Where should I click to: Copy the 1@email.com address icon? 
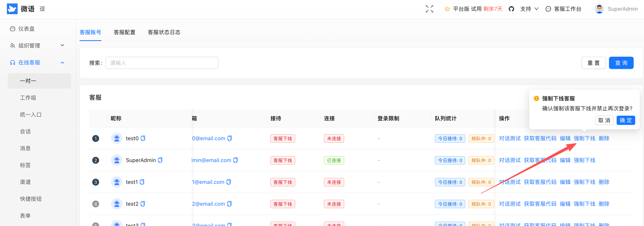(228, 182)
